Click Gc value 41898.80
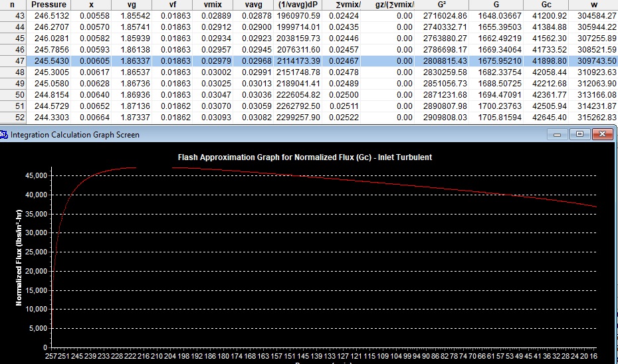Viewport: 618px width, 364px height. (x=551, y=61)
